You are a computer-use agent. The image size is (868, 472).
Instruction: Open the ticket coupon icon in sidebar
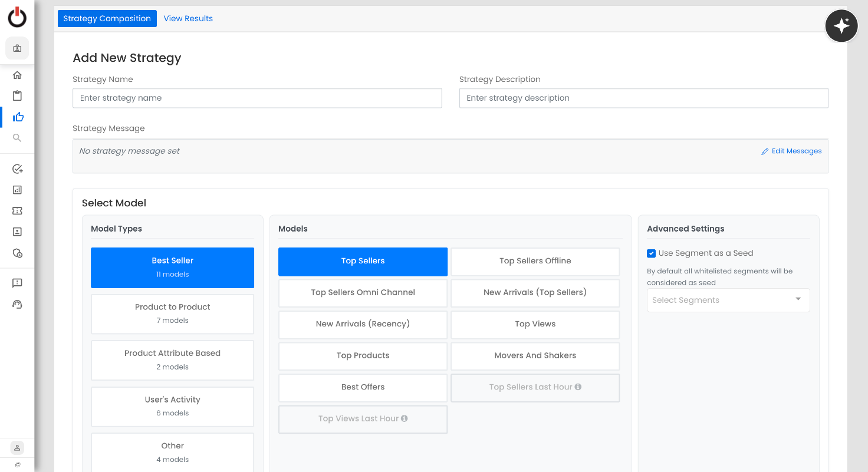point(17,211)
